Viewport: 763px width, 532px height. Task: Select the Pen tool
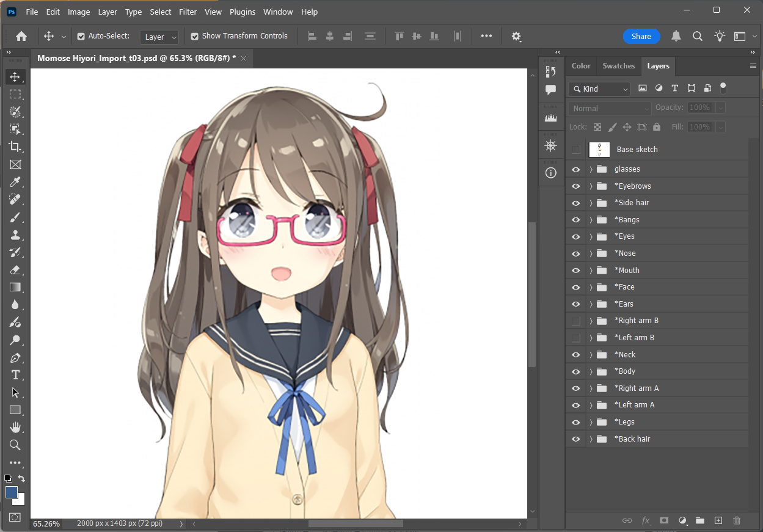point(15,358)
